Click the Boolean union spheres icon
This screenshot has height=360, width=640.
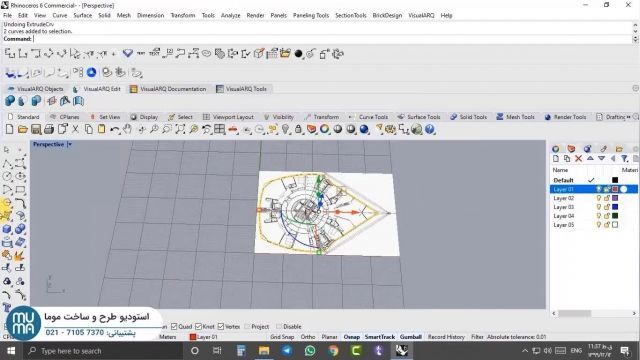click(20, 229)
